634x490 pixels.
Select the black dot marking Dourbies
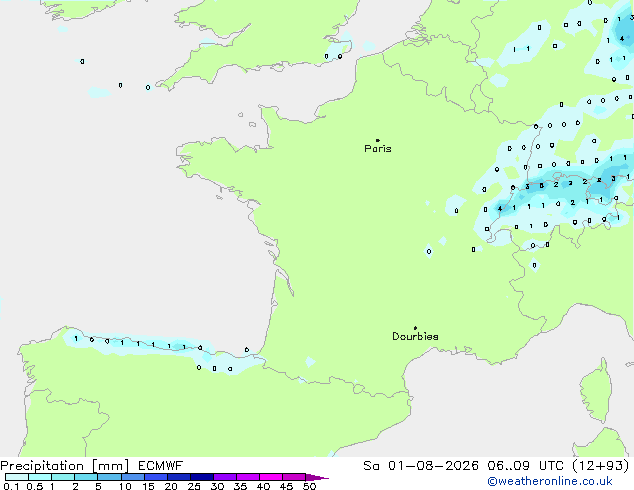(x=415, y=328)
